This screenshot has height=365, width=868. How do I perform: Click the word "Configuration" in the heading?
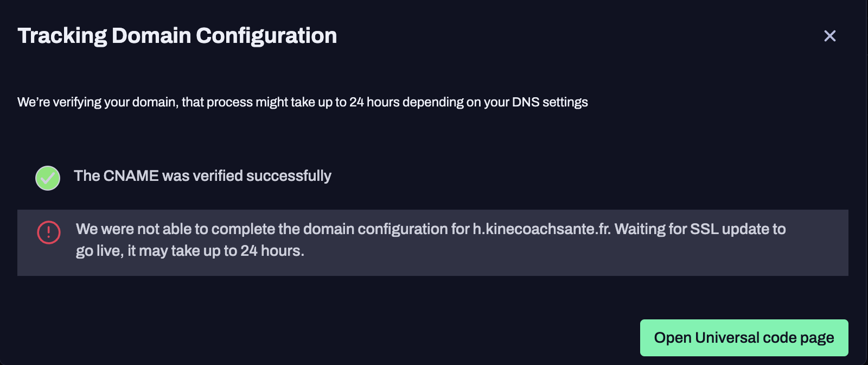point(266,36)
